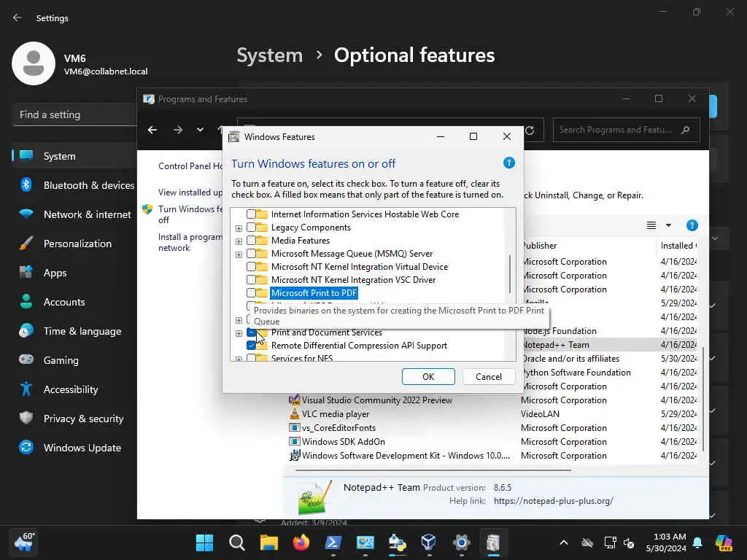This screenshot has width=747, height=560.
Task: Select the vs_CoreEditorFonts entry
Action: click(x=338, y=427)
